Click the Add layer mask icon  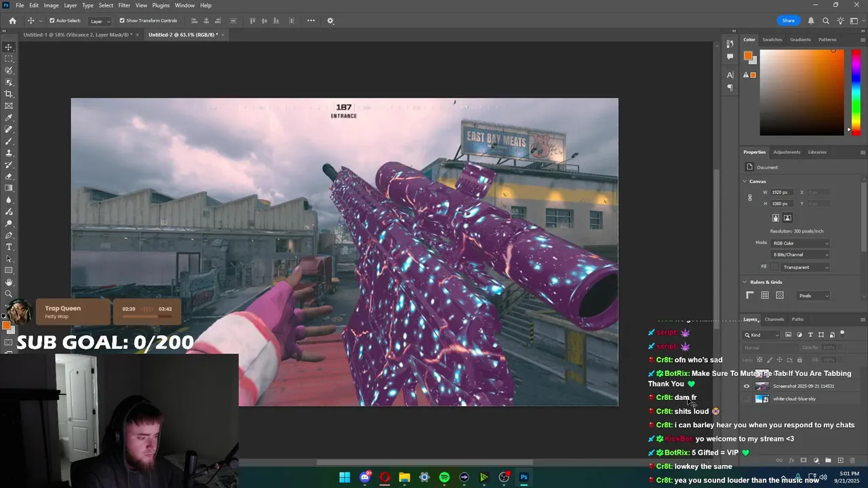point(804,460)
